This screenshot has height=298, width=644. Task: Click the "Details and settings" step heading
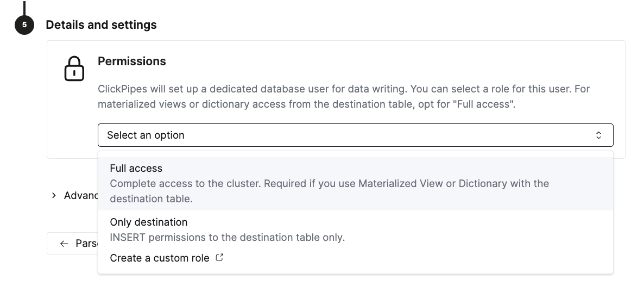101,25
